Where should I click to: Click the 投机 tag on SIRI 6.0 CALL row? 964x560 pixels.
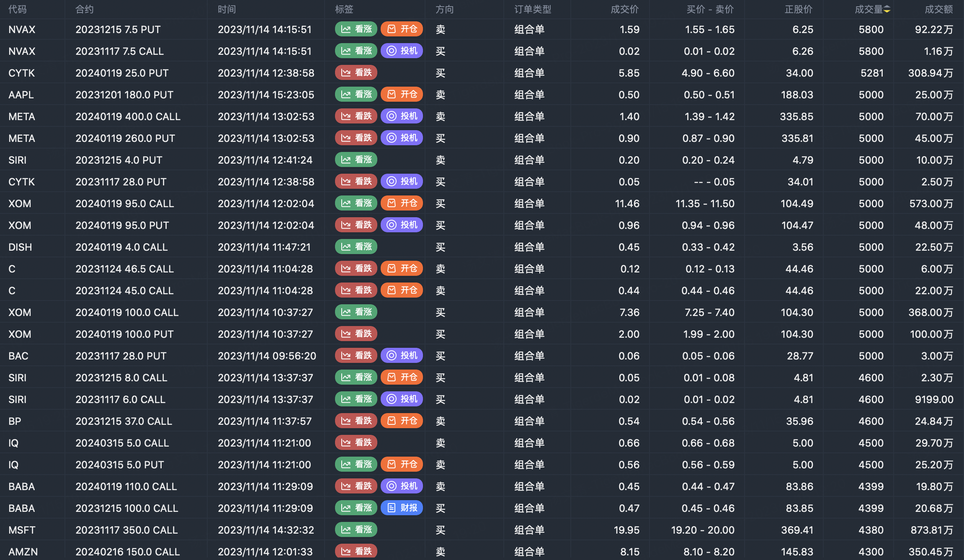(x=402, y=399)
